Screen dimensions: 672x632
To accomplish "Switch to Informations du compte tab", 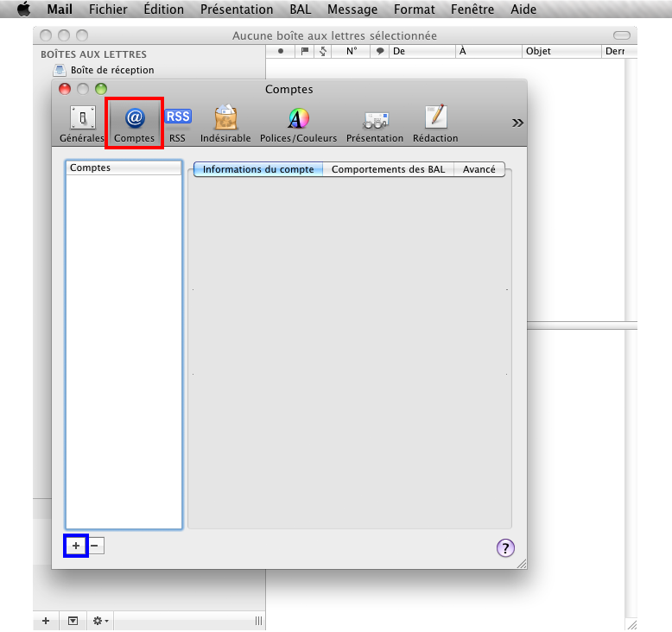I will (x=258, y=169).
